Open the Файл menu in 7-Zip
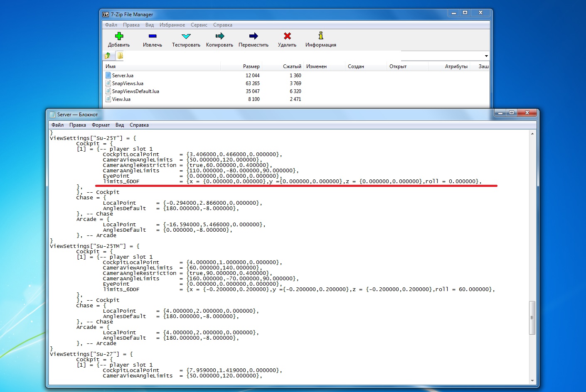 click(x=111, y=25)
